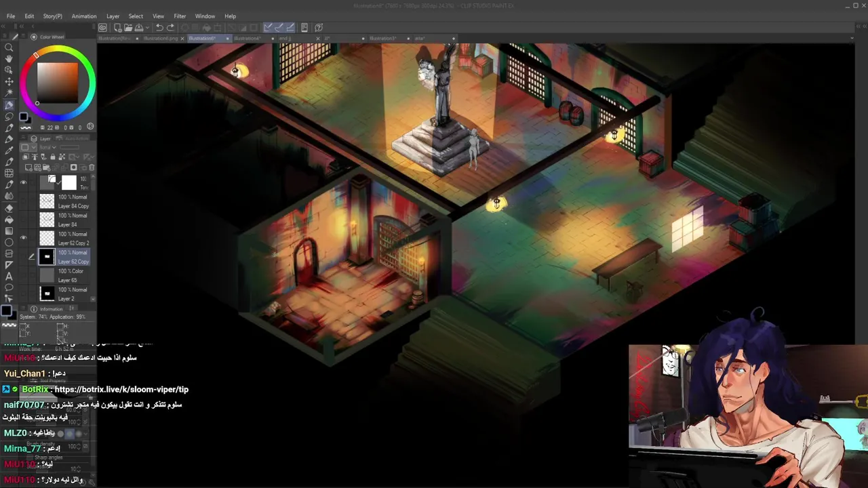Image resolution: width=868 pixels, height=488 pixels.
Task: Toggle visibility of the top Tone layer
Action: pyautogui.click(x=24, y=183)
